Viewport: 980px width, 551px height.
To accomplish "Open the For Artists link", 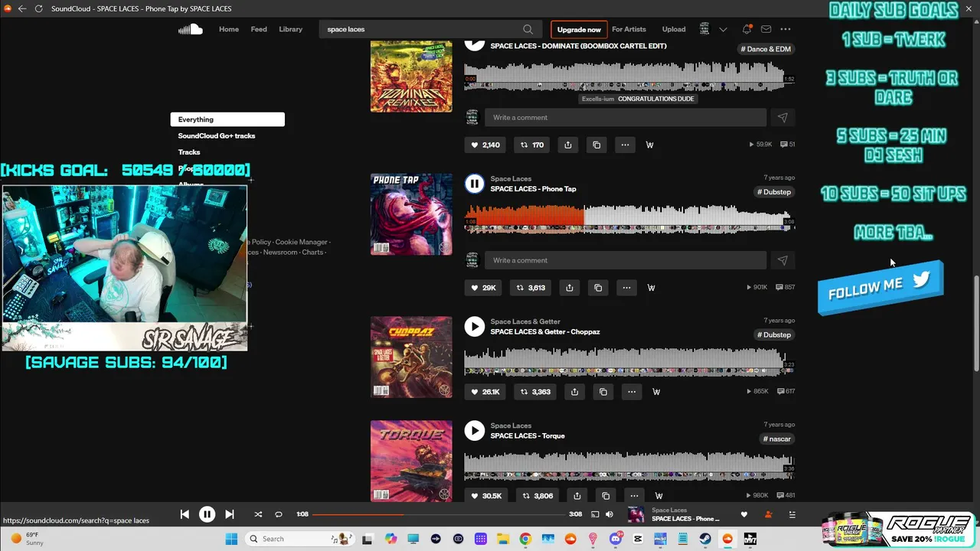I will point(629,29).
